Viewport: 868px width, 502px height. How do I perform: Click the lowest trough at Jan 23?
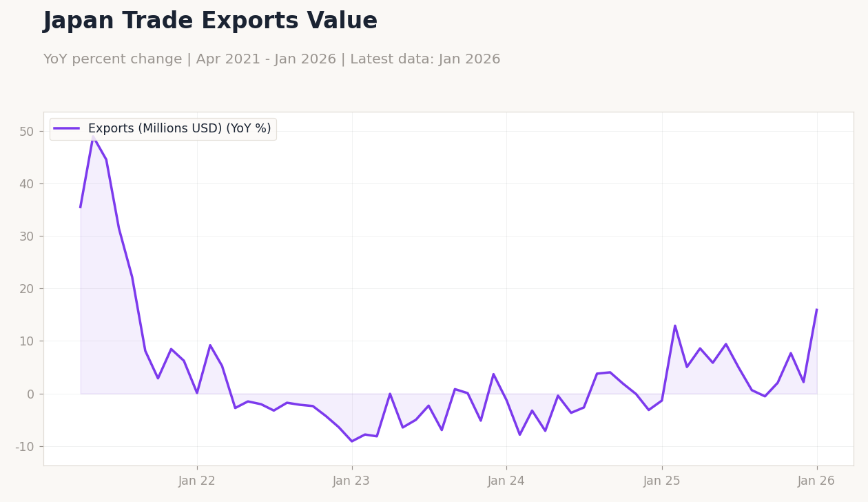click(352, 441)
